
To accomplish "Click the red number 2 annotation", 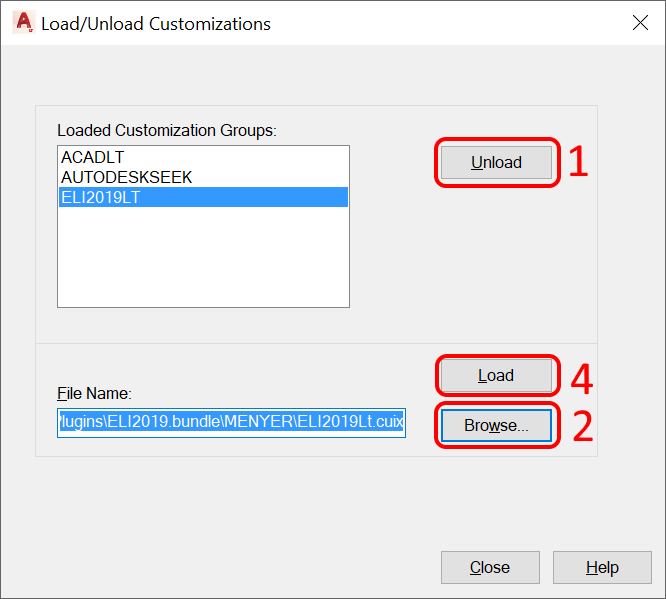I will coord(581,427).
